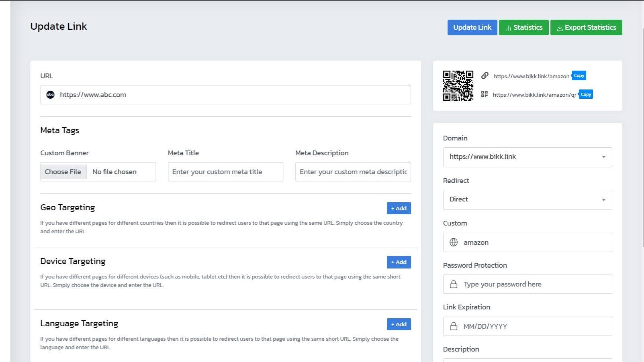Click the Device Targeting heading
The width and height of the screenshot is (644, 362).
tap(73, 261)
